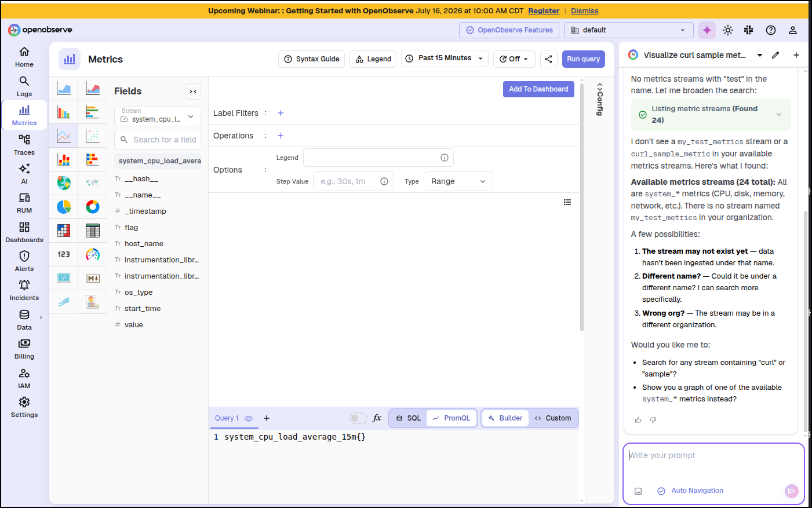This screenshot has width=812, height=508.
Task: Select the HTML chart type icon
Action: [64, 278]
